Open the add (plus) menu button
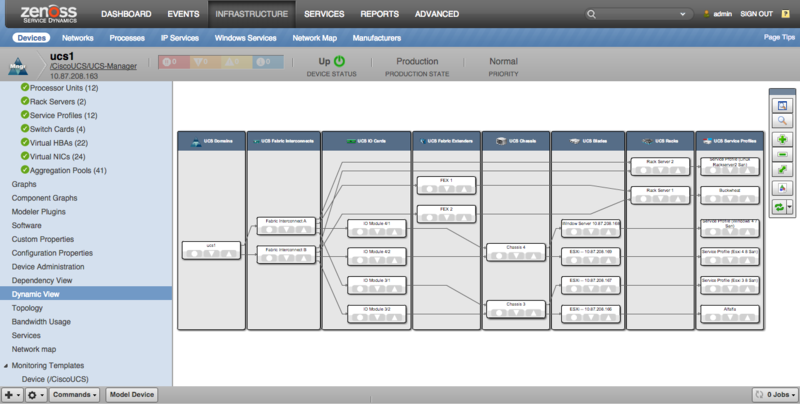 click(12, 395)
